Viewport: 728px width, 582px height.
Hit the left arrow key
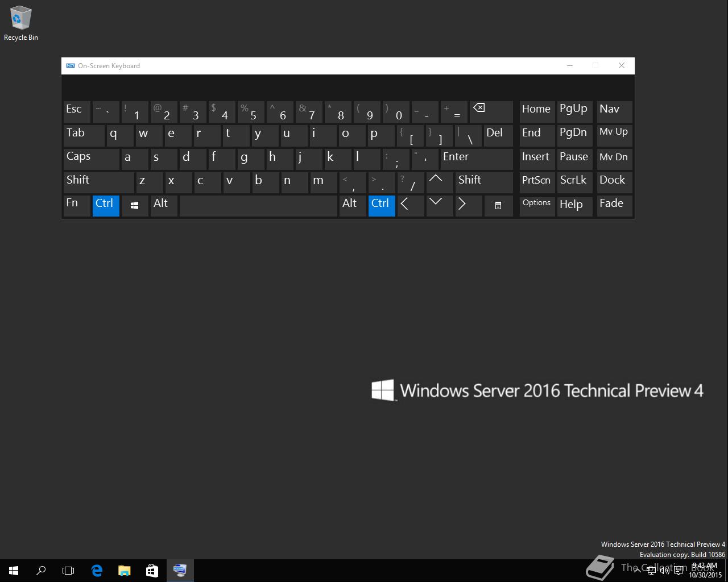(x=411, y=206)
